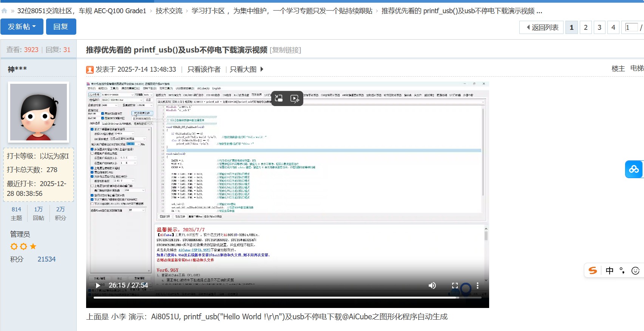This screenshot has width=644, height=331.
Task: Click the 楼主 floor label
Action: [618, 68]
